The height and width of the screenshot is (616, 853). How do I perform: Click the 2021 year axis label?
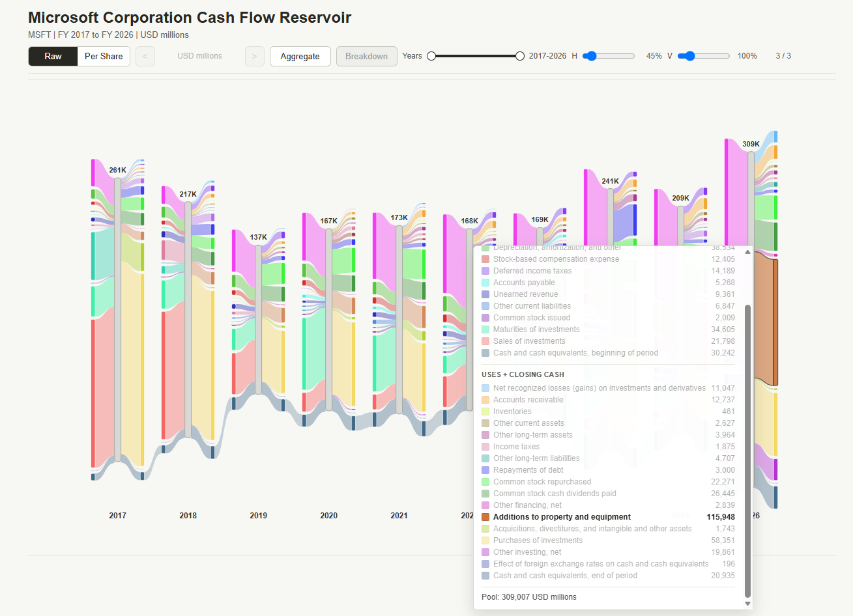click(x=399, y=516)
